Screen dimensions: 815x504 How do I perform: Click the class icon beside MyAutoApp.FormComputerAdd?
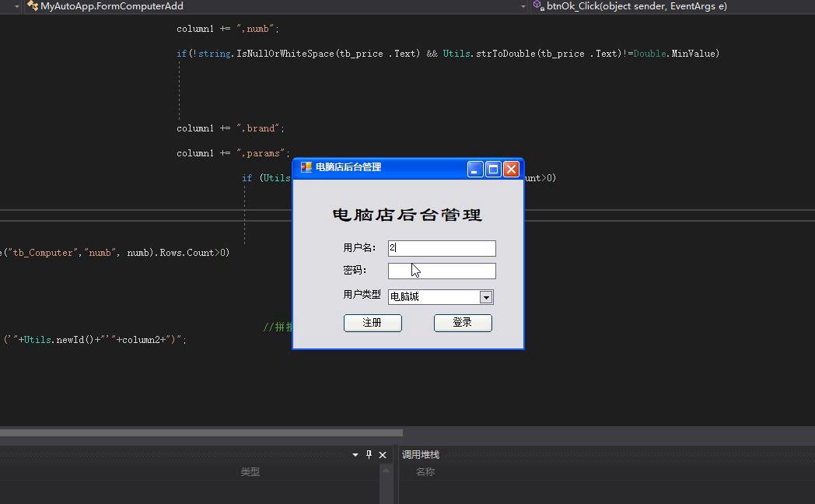click(33, 6)
